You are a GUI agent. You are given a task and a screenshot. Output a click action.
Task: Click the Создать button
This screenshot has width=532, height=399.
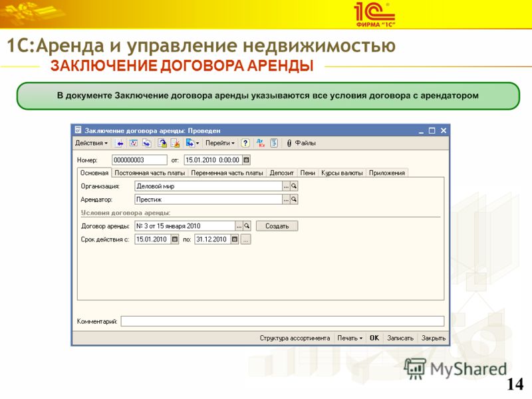point(277,226)
